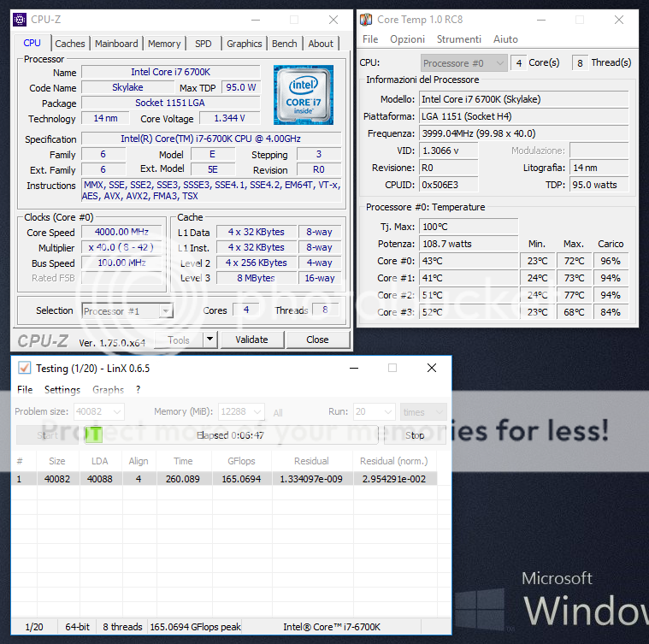This screenshot has width=649, height=644.
Task: Minimize the Core Temp window
Action: coord(538,20)
